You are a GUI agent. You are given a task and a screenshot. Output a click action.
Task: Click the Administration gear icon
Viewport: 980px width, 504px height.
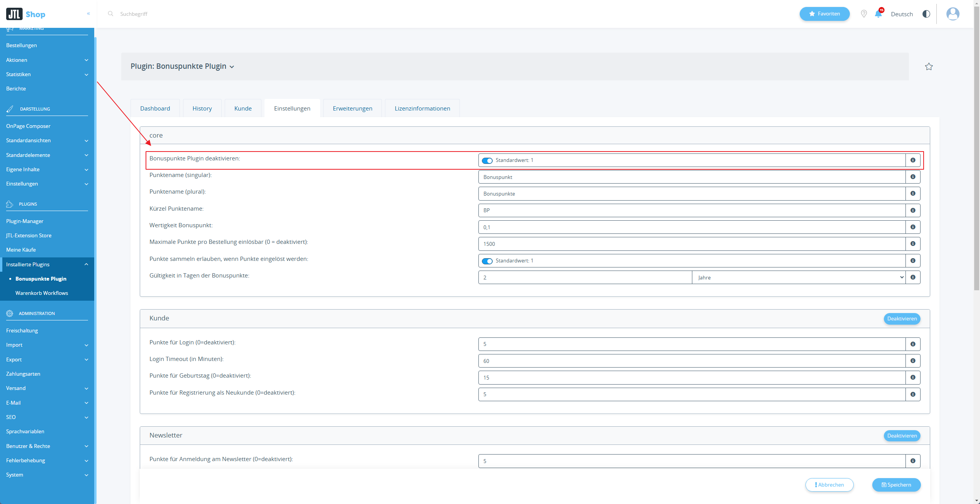click(x=10, y=313)
